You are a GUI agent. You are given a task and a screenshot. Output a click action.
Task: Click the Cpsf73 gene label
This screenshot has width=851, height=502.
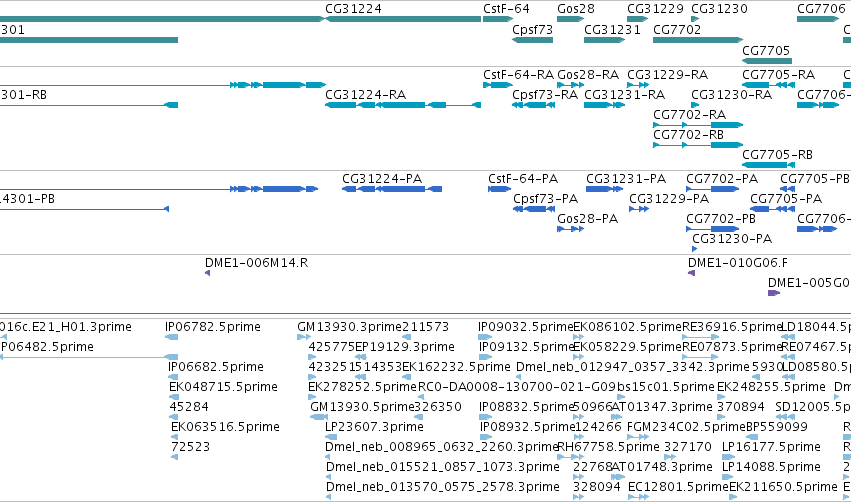click(x=532, y=29)
